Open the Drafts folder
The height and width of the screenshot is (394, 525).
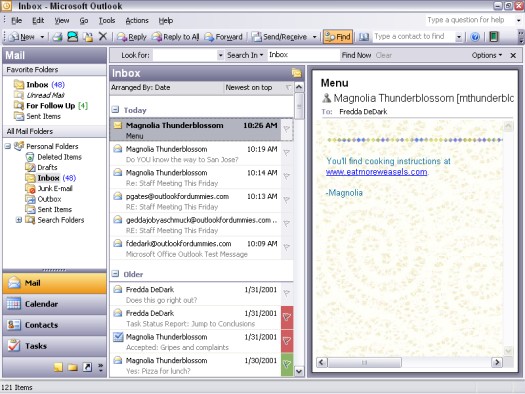click(x=42, y=167)
